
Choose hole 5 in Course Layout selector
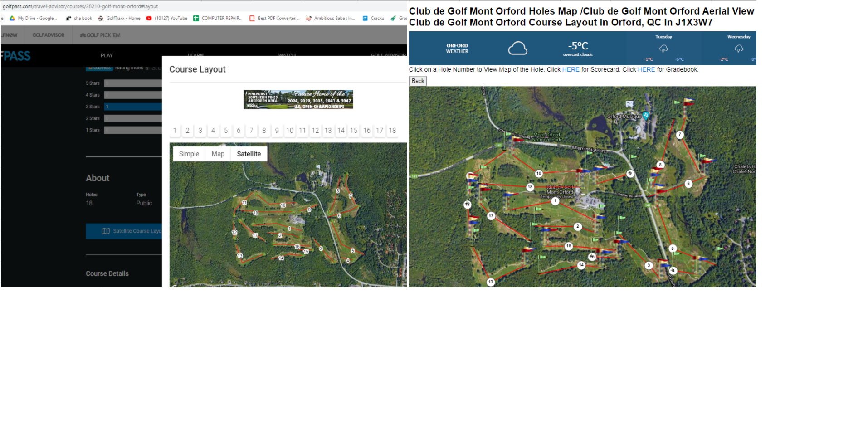tap(226, 131)
